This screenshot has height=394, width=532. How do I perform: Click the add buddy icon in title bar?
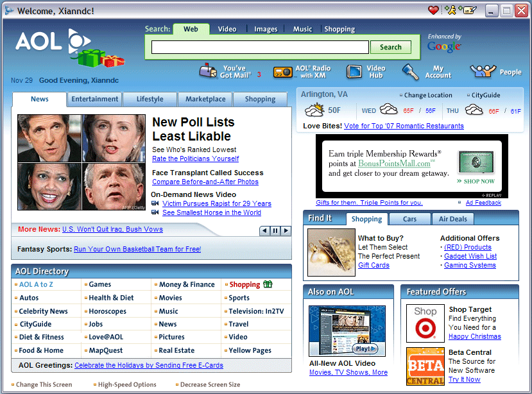450,10
